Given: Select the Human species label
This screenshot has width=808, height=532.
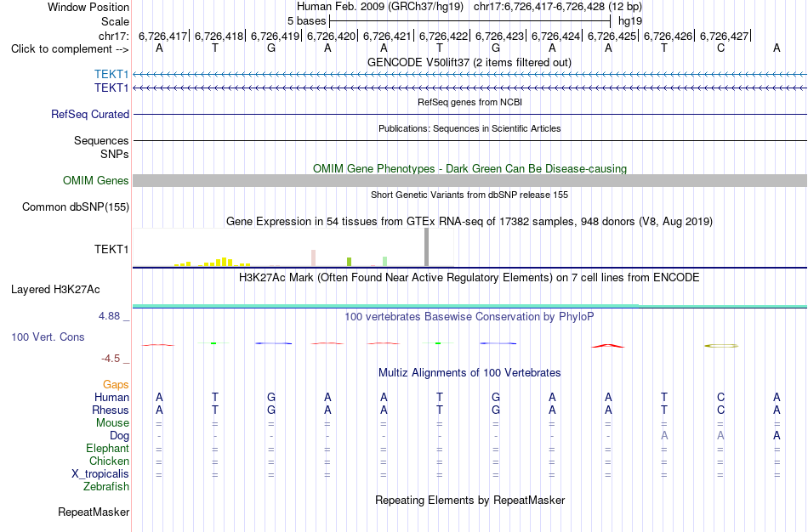Looking at the screenshot, I should tap(111, 397).
